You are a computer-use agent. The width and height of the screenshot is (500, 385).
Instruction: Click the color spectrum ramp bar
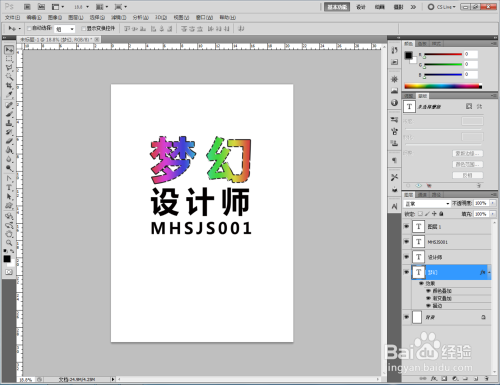click(x=443, y=86)
